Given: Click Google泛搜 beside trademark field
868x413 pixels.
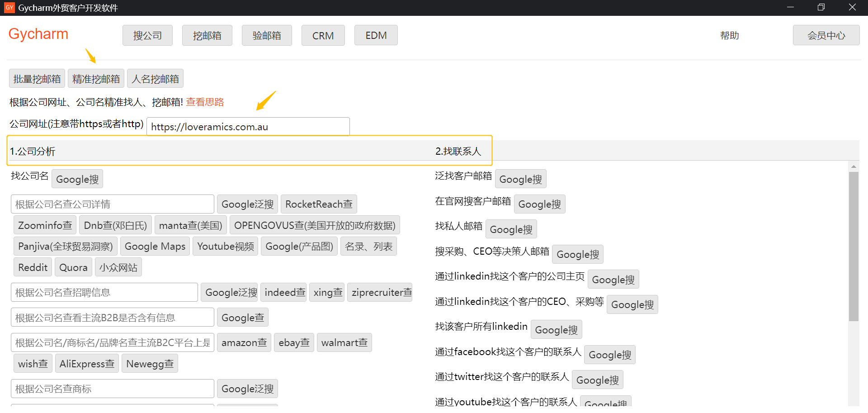Looking at the screenshot, I should click(x=247, y=389).
